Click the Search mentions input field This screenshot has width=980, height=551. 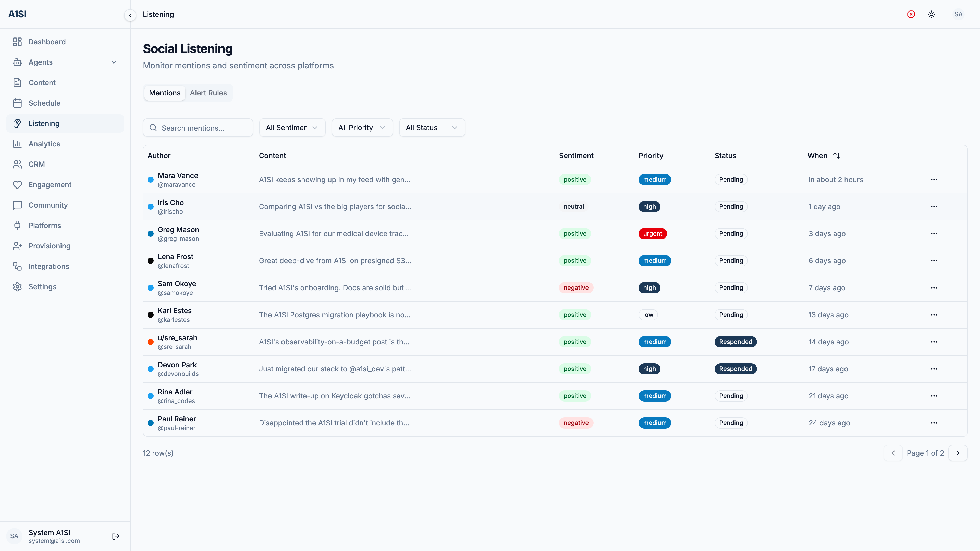point(198,127)
